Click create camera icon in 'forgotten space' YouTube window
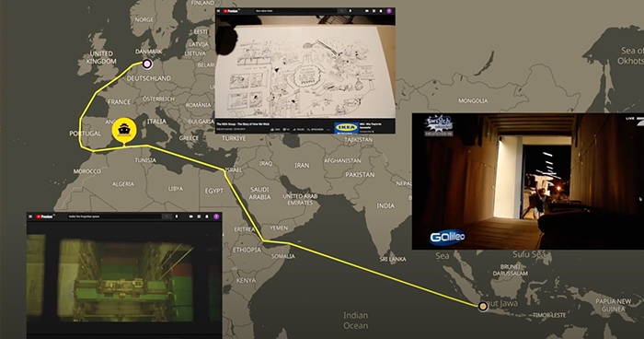This screenshot has height=339, width=644. pyautogui.click(x=191, y=216)
